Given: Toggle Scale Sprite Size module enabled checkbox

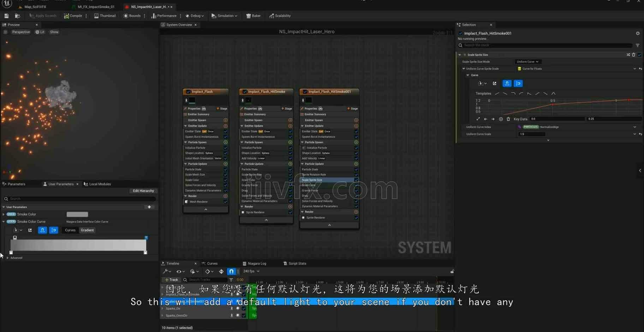Looking at the screenshot, I should (639, 55).
